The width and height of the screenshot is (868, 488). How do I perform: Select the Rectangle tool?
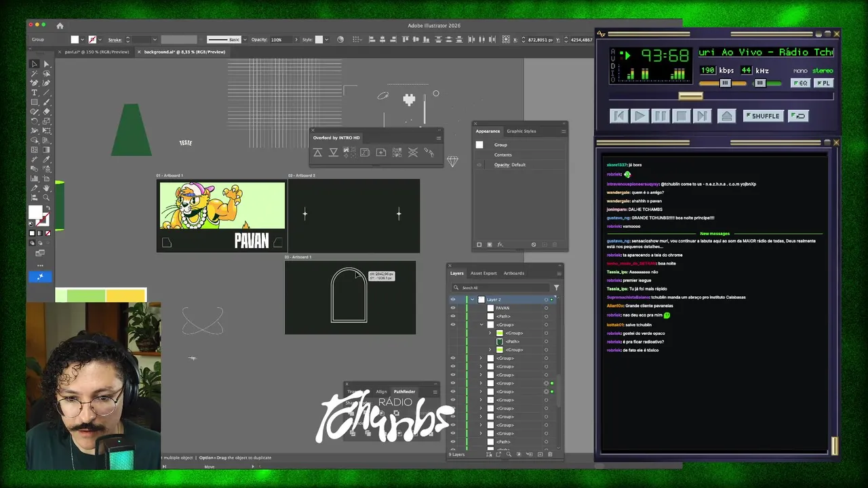[x=34, y=102]
